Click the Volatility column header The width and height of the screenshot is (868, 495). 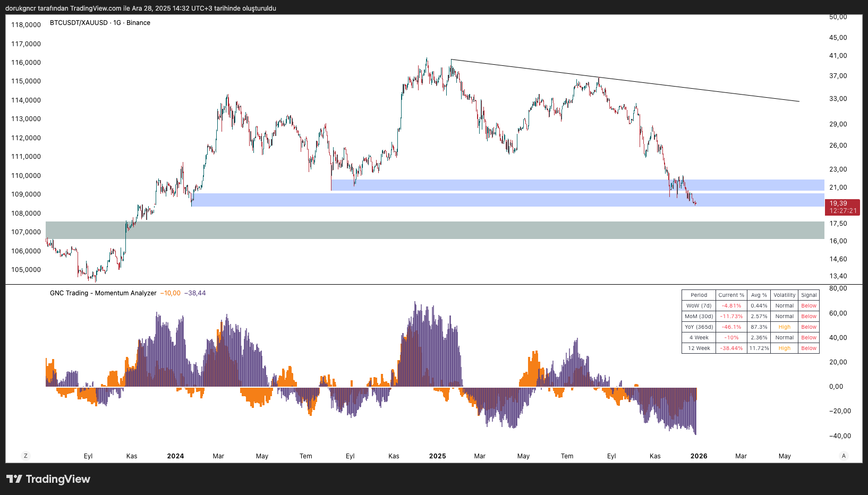[784, 295]
